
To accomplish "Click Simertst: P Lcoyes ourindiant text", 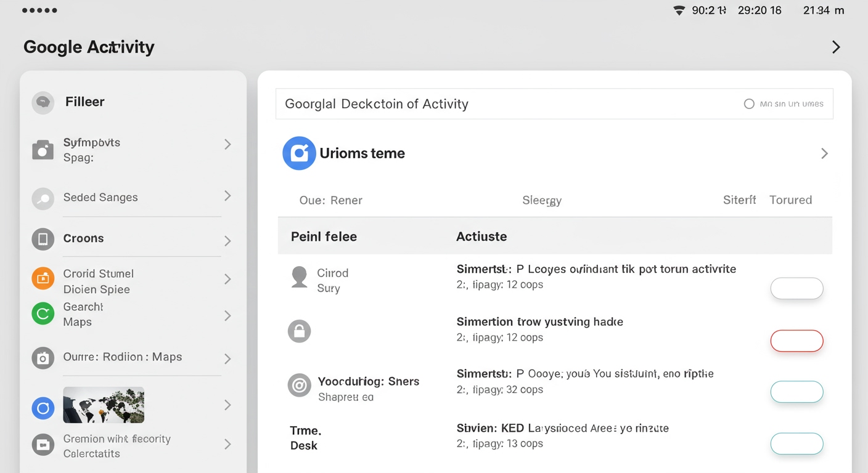I will pyautogui.click(x=596, y=269).
